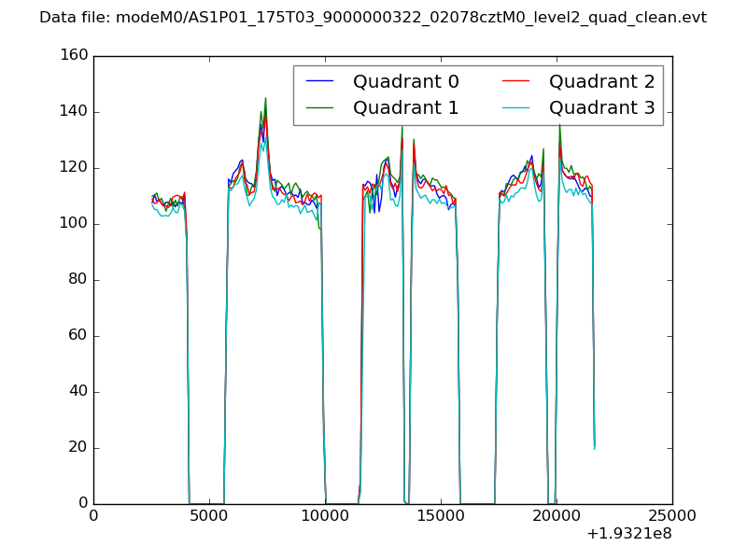
Task: Select the cyan line swatch in legend
Action: point(516,108)
